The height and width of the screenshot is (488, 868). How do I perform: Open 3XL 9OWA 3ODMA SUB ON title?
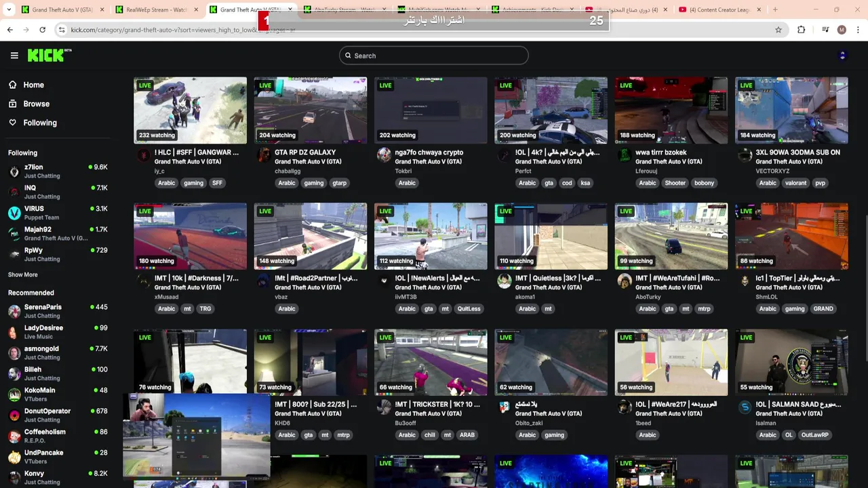point(798,152)
